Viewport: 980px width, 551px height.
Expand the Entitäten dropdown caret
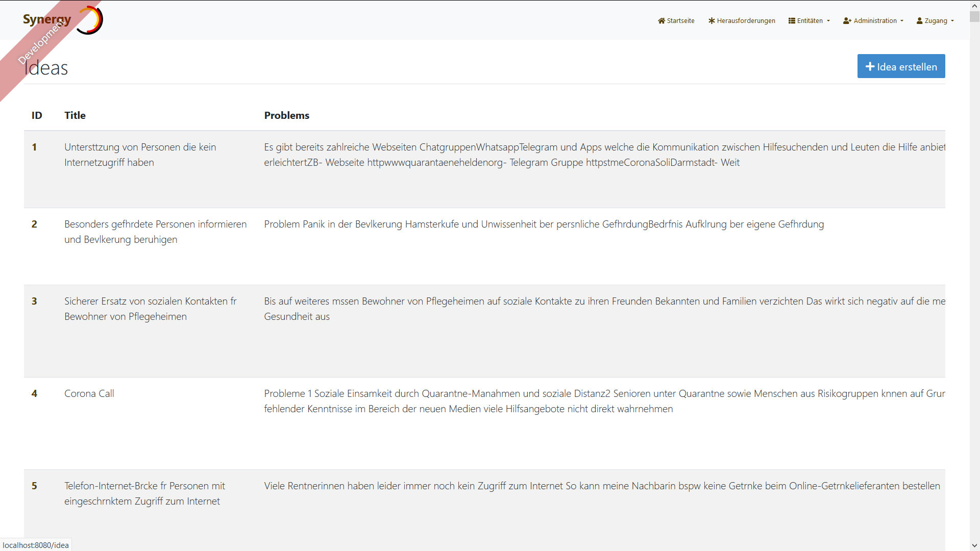[828, 21]
